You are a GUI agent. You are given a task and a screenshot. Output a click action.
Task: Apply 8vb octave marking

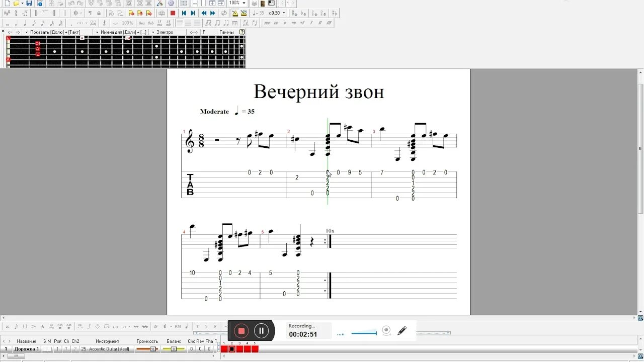151,23
